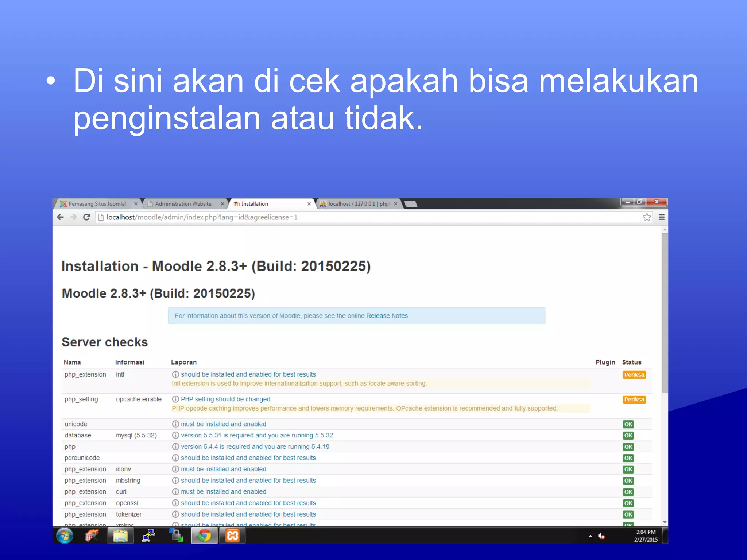Click the Show desktop strip
Screen dimensions: 747x560
click(665, 536)
